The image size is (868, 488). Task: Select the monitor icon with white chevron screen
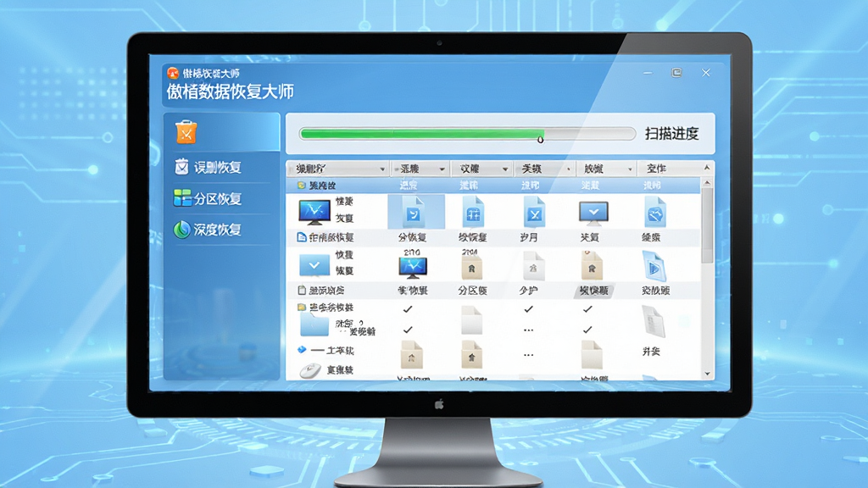pyautogui.click(x=593, y=213)
